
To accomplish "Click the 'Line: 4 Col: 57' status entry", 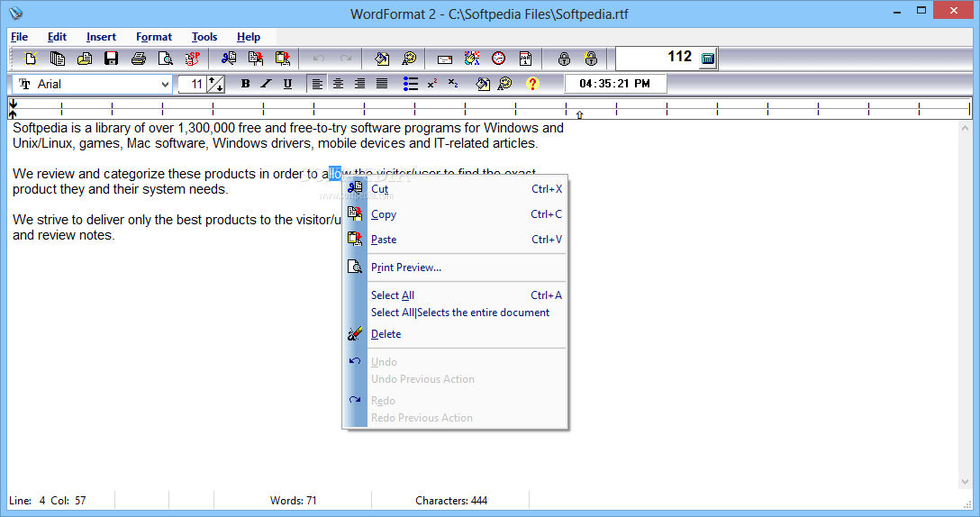I will (48, 500).
